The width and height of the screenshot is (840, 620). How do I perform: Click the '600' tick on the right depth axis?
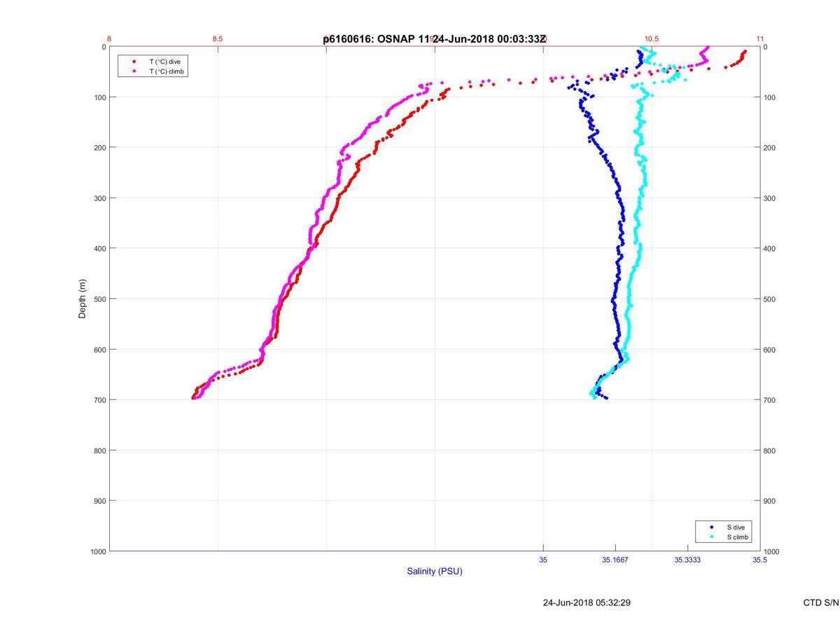(x=770, y=350)
